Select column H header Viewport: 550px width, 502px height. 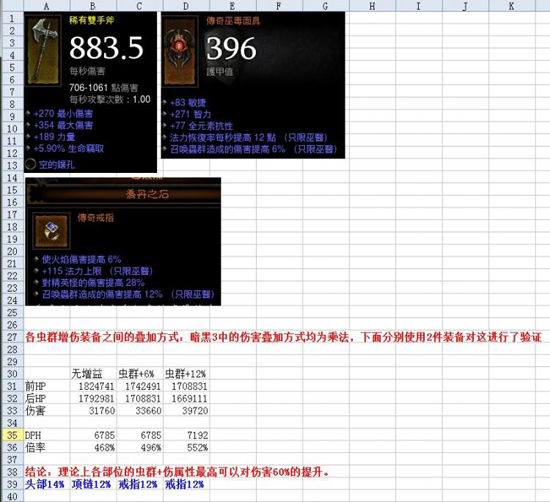pos(372,6)
